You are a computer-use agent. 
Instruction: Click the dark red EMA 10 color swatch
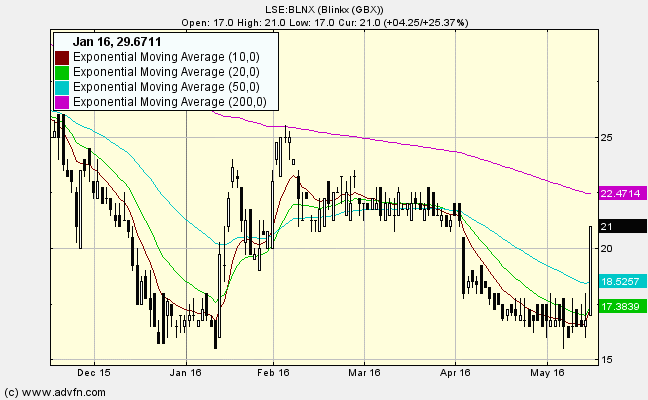coord(62,57)
